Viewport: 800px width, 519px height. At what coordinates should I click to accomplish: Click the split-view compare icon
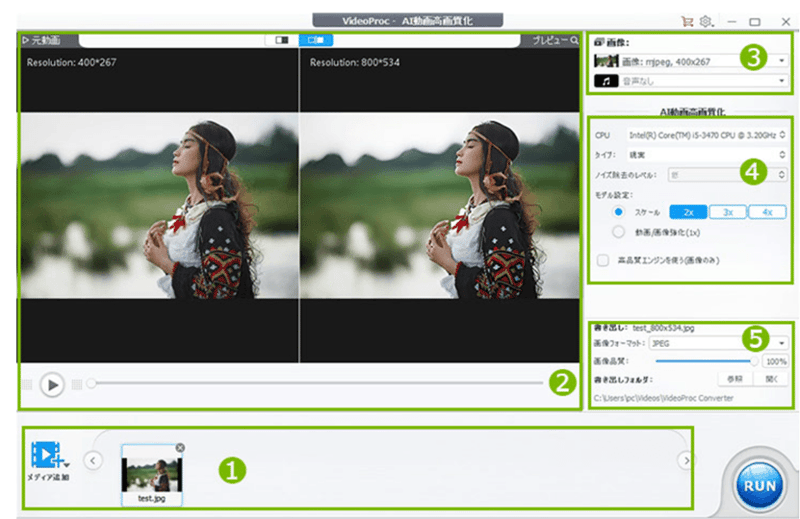tap(282, 40)
